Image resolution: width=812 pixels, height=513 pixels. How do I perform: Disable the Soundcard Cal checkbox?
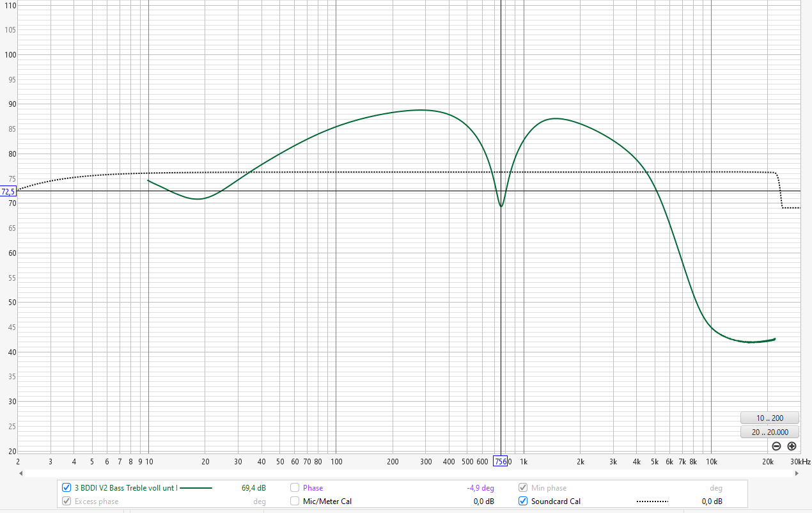click(x=523, y=501)
